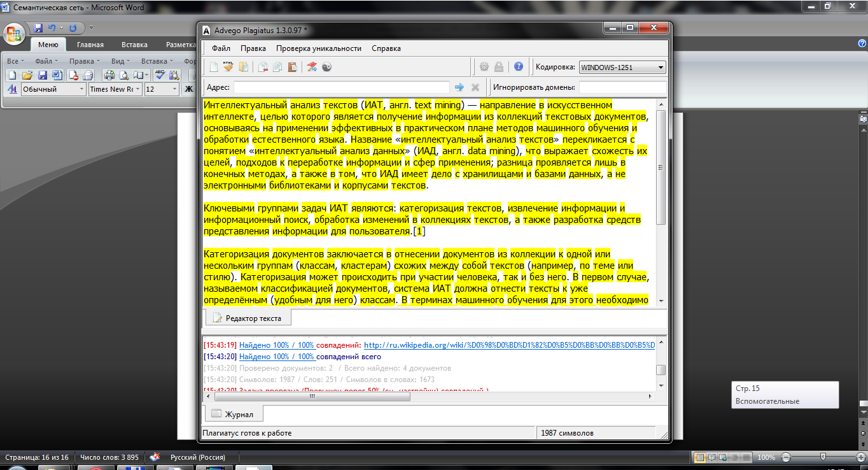Select the Меню ribbon tab in Word

point(48,45)
